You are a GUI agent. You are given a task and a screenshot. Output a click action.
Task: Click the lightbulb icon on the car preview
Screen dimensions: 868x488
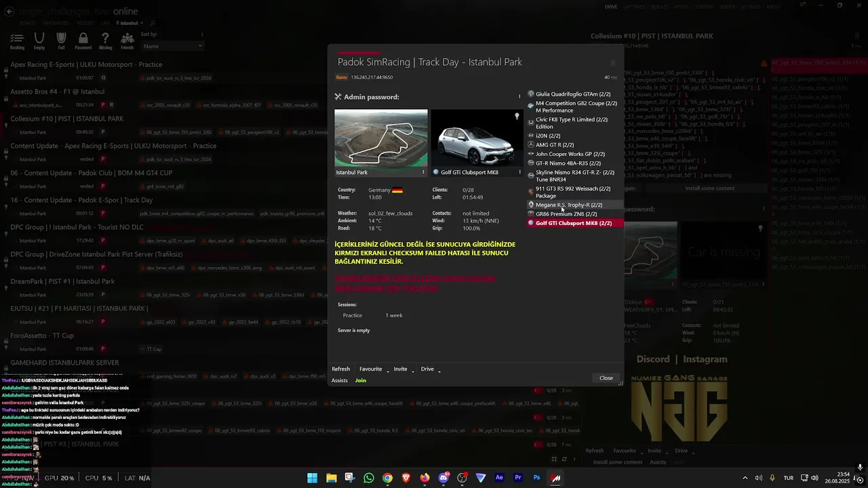517,117
